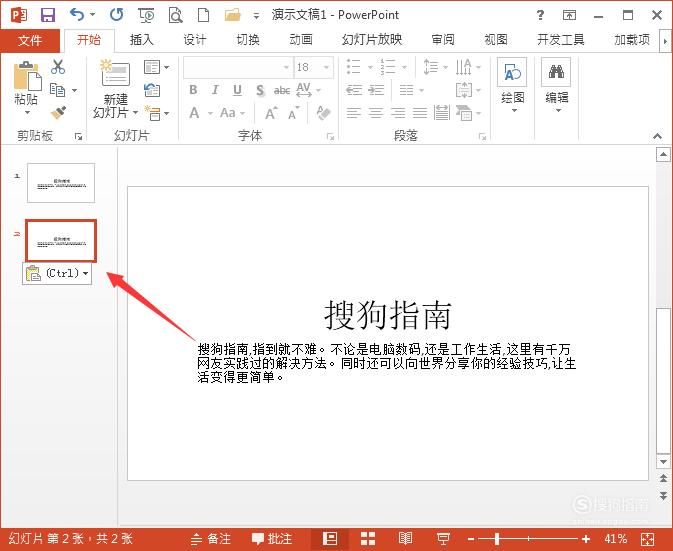Open Print Preview icon in quick access toolbar

[x=175, y=15]
